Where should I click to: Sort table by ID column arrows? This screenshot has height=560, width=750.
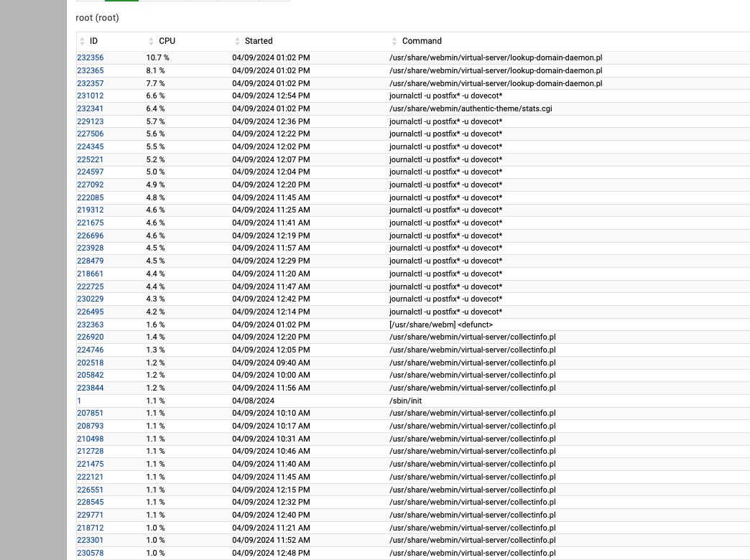[x=83, y=42]
